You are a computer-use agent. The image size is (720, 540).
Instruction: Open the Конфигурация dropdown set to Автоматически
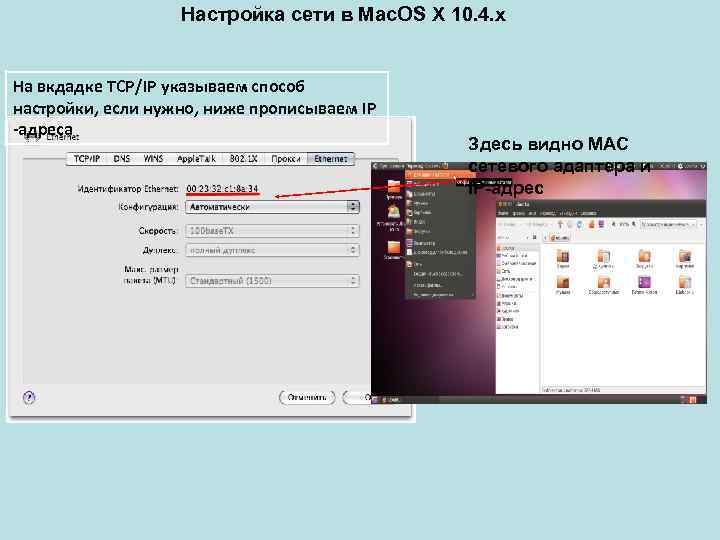tap(272, 207)
